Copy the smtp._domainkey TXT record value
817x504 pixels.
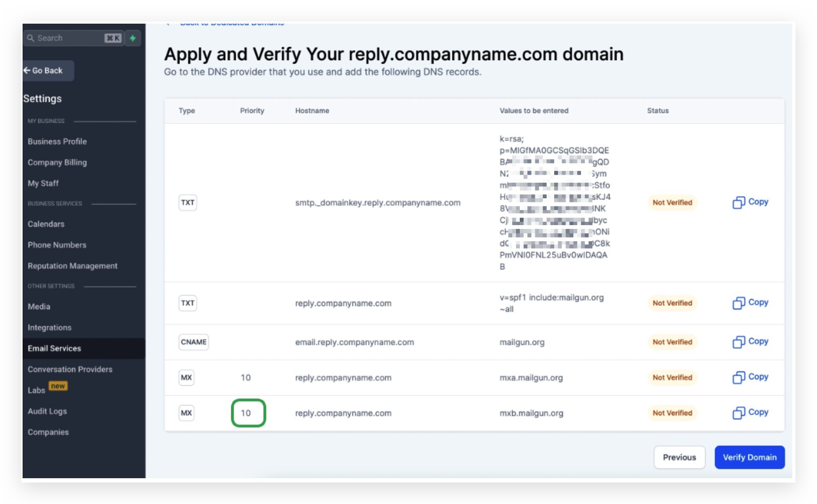click(x=750, y=202)
